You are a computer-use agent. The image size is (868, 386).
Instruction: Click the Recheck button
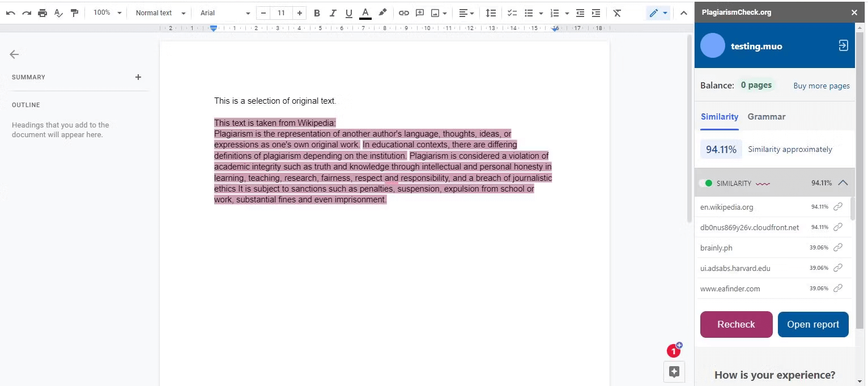tap(736, 324)
